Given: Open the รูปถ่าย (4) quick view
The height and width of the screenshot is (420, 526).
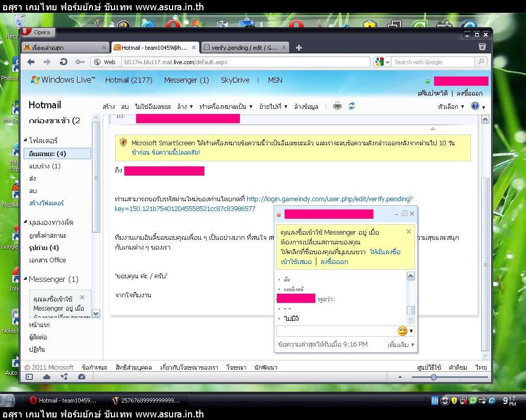Looking at the screenshot, I should (x=44, y=247).
